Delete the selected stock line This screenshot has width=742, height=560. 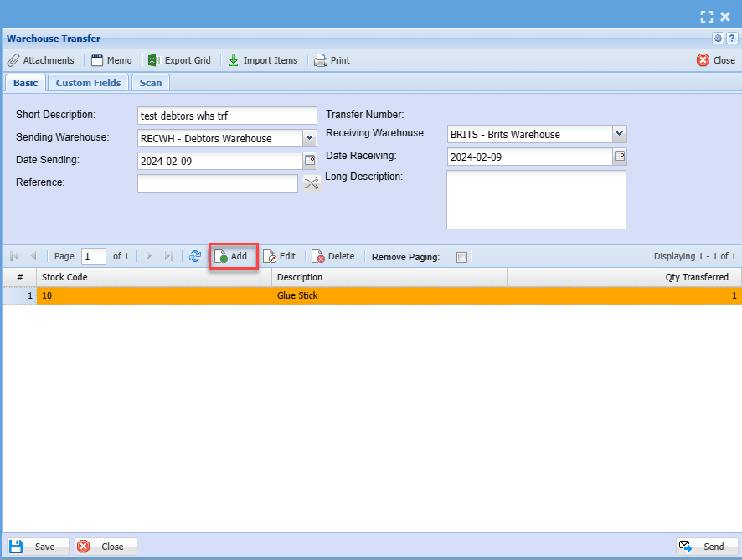pyautogui.click(x=333, y=257)
